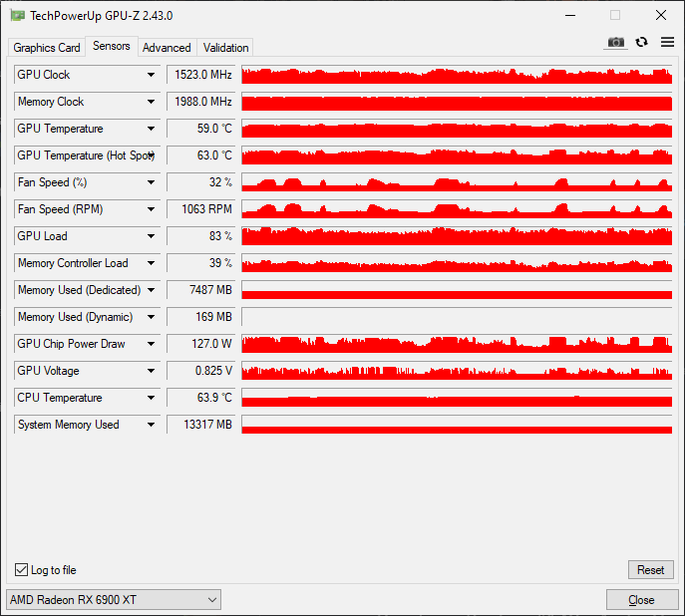Click the 39 % memory controller value
685x616 pixels.
[x=200, y=263]
